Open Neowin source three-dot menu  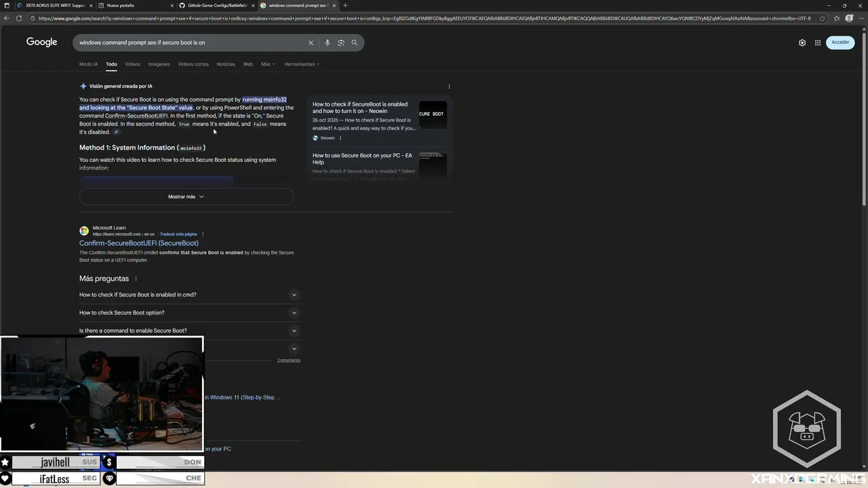click(340, 138)
